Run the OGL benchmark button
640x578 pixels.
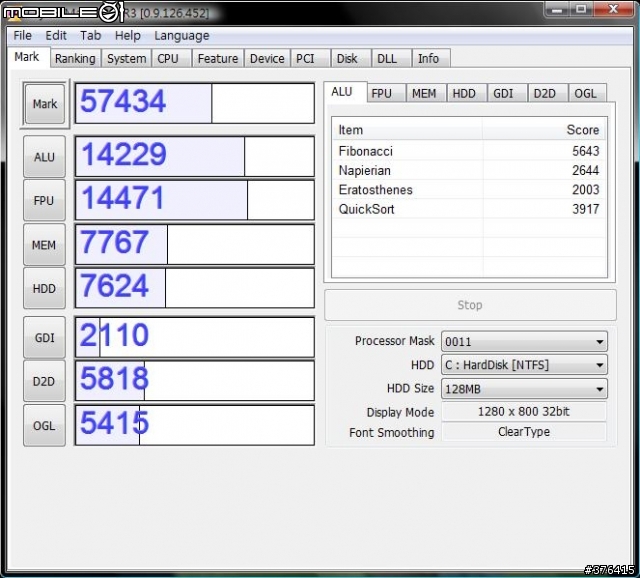click(x=44, y=426)
